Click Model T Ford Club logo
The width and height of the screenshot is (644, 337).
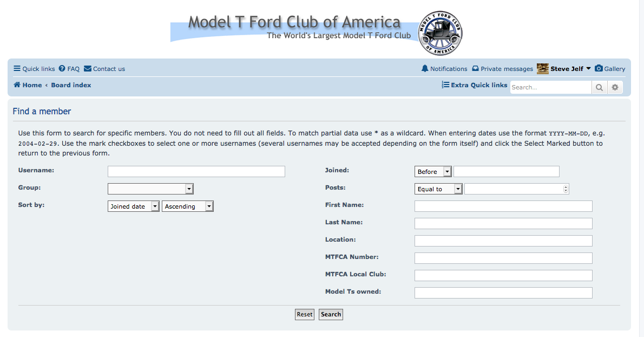(441, 33)
